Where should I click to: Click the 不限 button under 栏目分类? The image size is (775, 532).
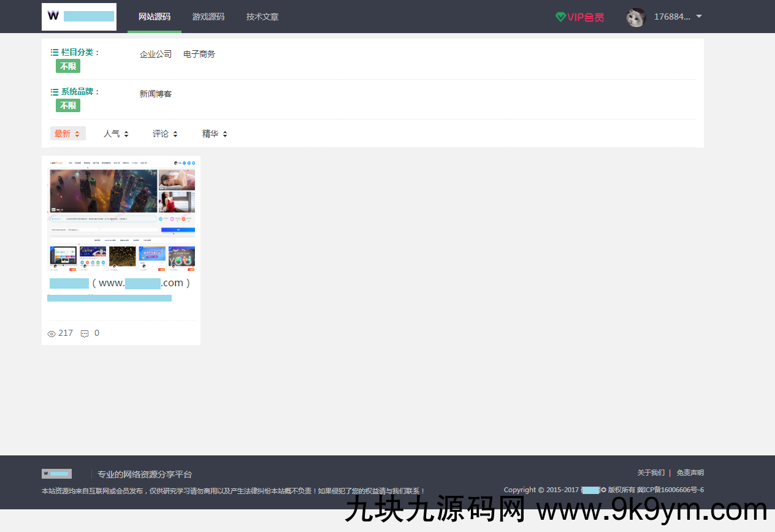click(67, 66)
